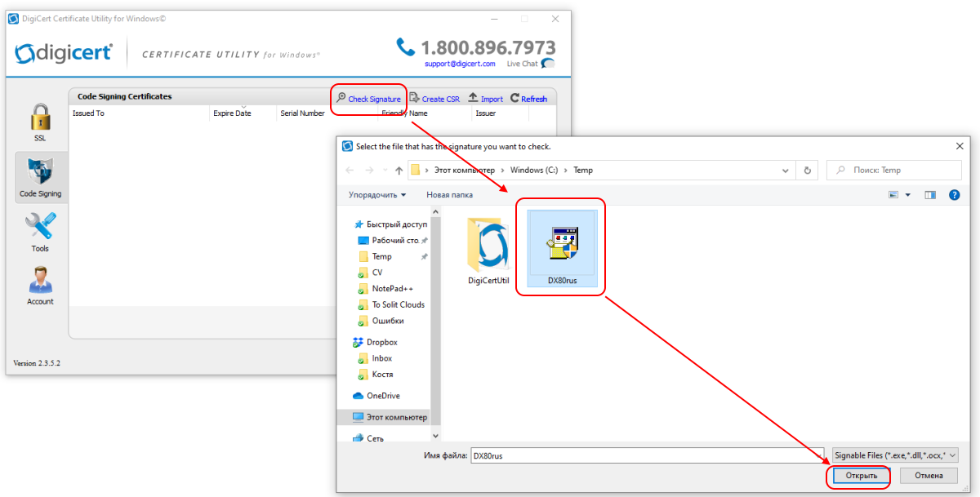Select Быстрый доступ in navigation tree
Image resolution: width=980 pixels, height=497 pixels.
coord(391,224)
